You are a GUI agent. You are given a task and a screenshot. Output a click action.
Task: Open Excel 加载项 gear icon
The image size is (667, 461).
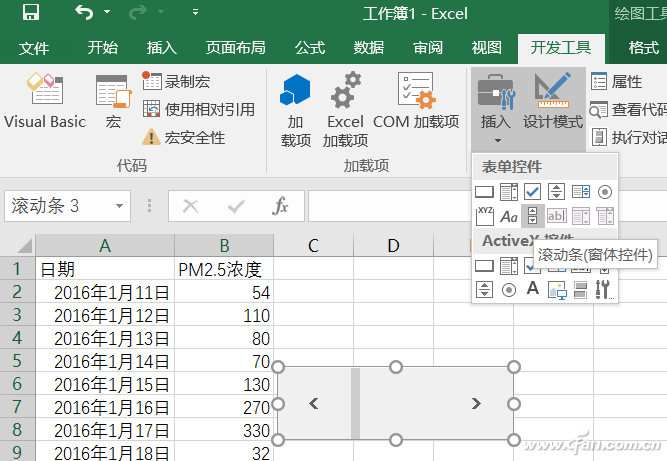(x=345, y=110)
